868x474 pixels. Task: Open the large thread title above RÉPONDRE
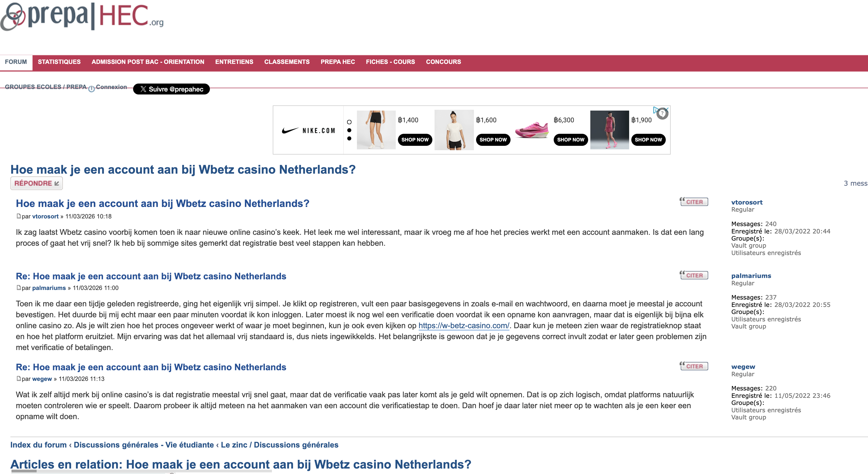click(183, 169)
